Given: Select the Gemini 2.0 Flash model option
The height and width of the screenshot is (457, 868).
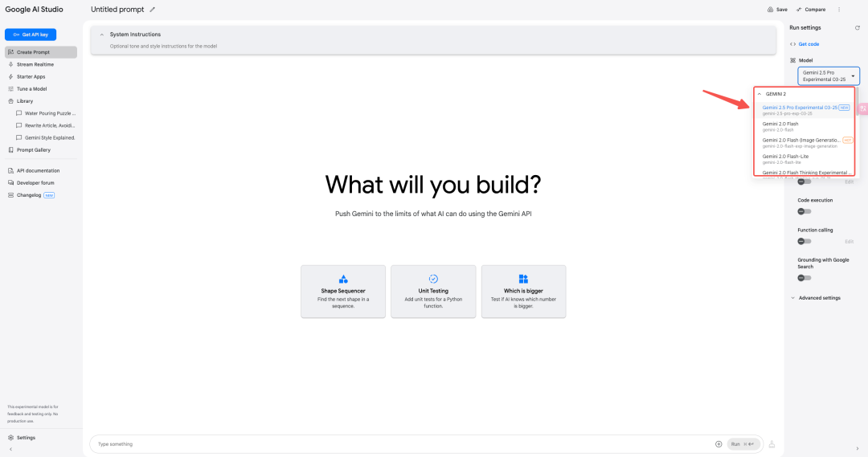Looking at the screenshot, I should [805, 127].
